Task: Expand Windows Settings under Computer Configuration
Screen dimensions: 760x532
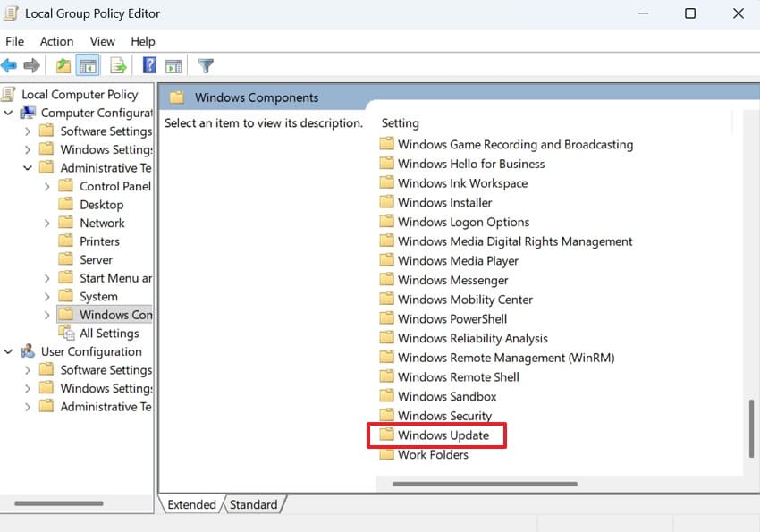Action: click(x=28, y=149)
